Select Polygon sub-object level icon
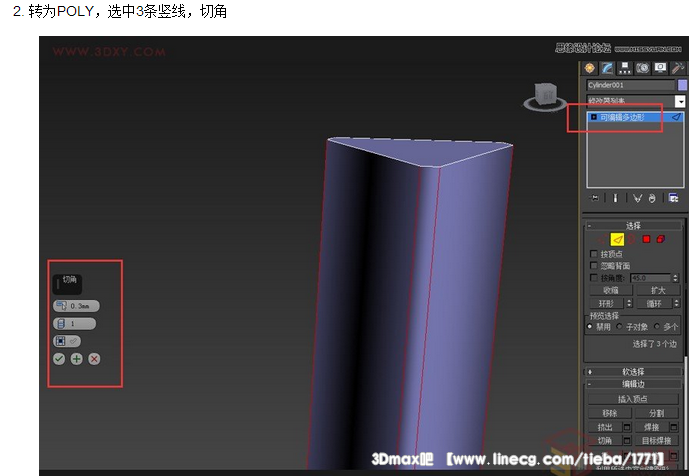693x476 pixels. pos(646,239)
